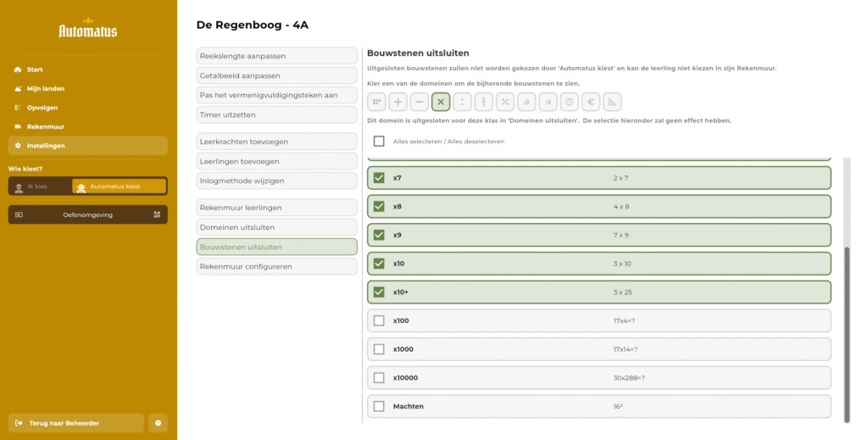Viewport: 868px width, 440px height.
Task: Tick the Machten checkbox
Action: click(379, 406)
